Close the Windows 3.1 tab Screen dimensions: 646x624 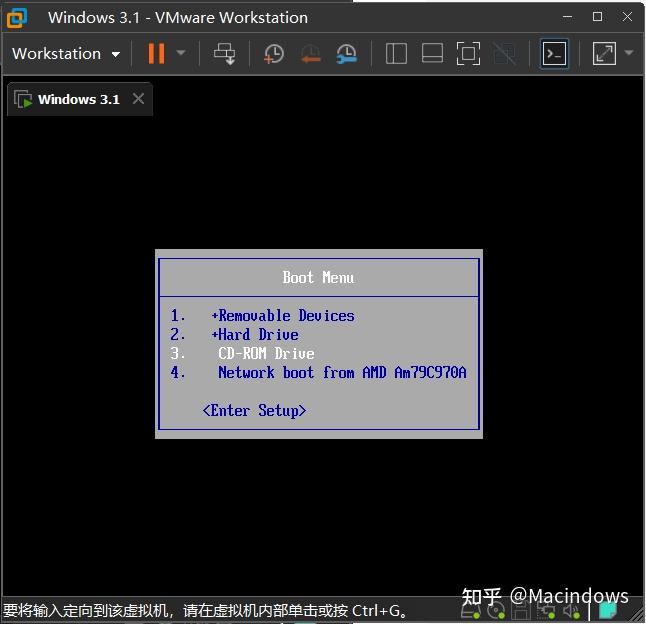(x=138, y=99)
